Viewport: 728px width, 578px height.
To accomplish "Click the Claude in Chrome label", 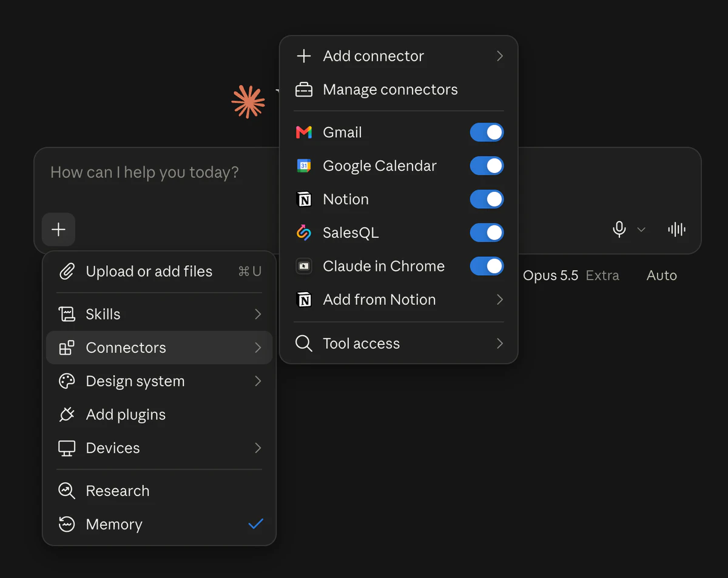I will (383, 266).
